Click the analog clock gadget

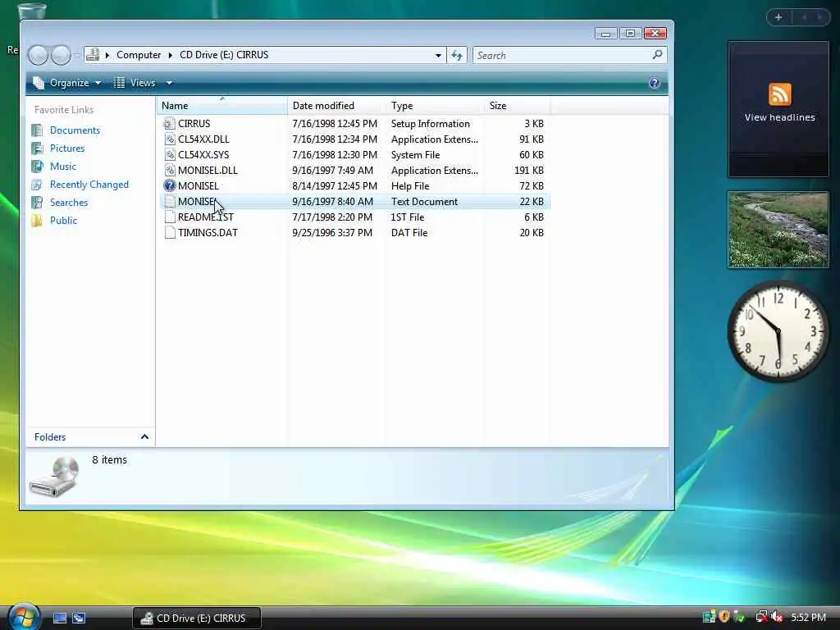click(x=778, y=331)
